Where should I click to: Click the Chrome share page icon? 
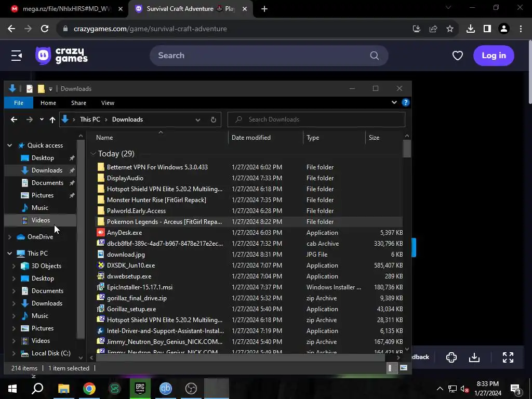(x=433, y=29)
